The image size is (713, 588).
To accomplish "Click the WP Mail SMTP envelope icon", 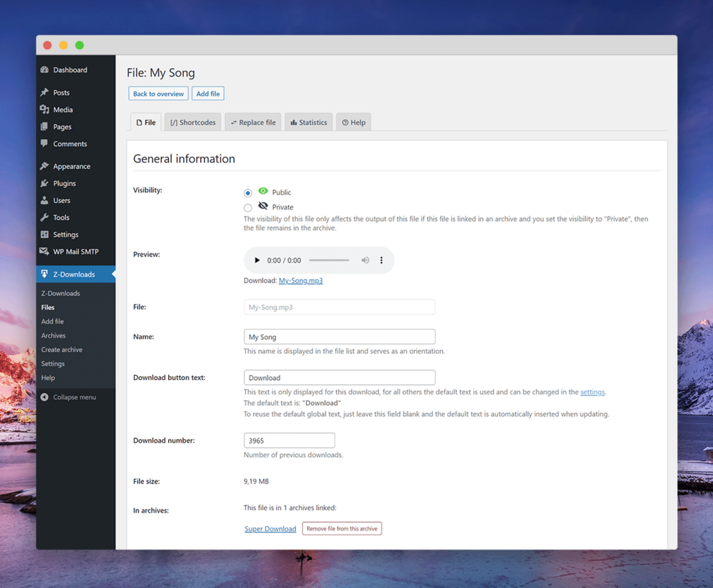I will tap(44, 252).
